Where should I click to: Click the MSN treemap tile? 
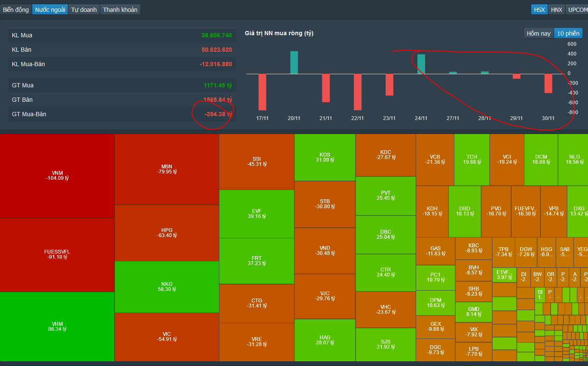click(x=167, y=169)
